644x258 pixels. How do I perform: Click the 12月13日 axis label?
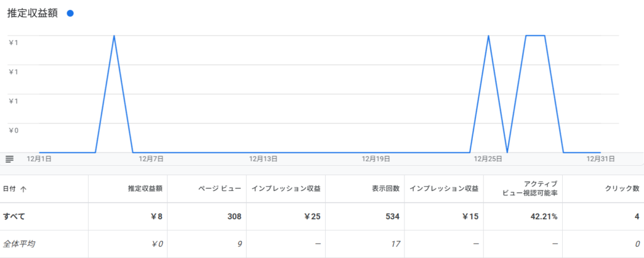[263, 159]
